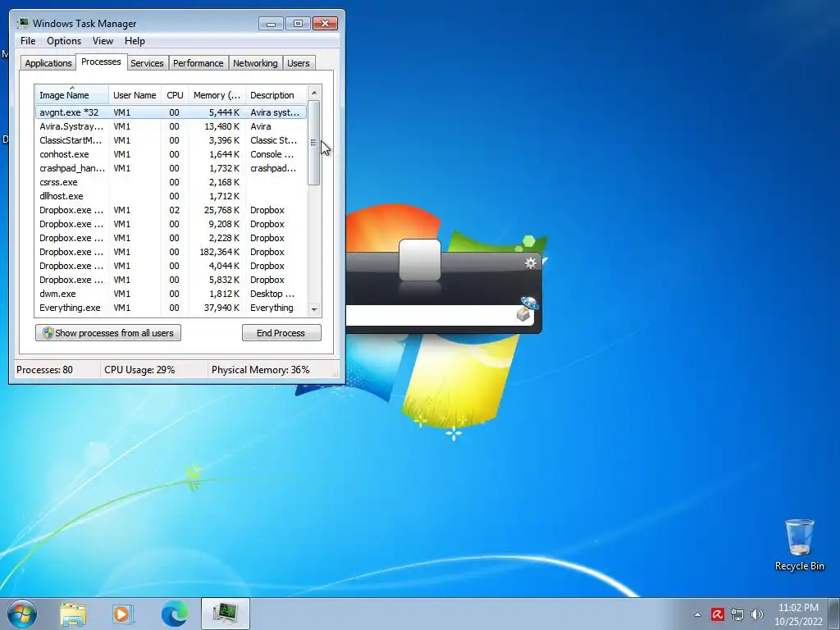Screen dimensions: 840x630
Task: Switch to the Applications tab
Action: point(48,63)
